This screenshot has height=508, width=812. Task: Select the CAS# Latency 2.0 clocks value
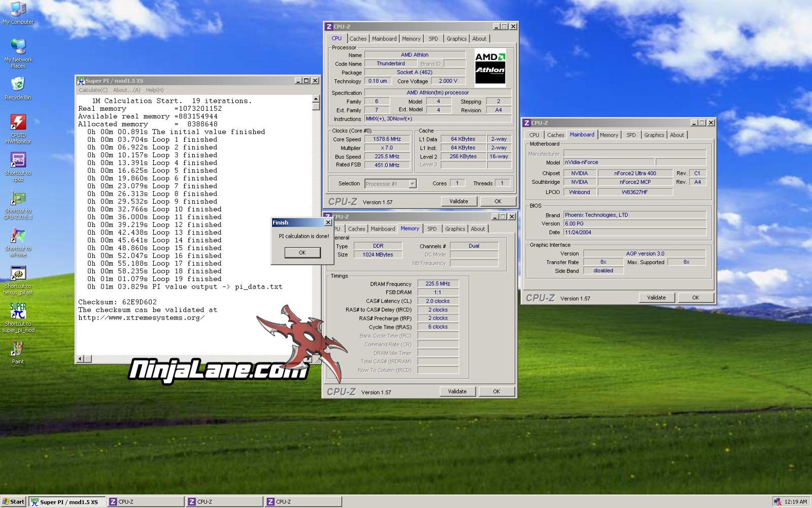[438, 301]
